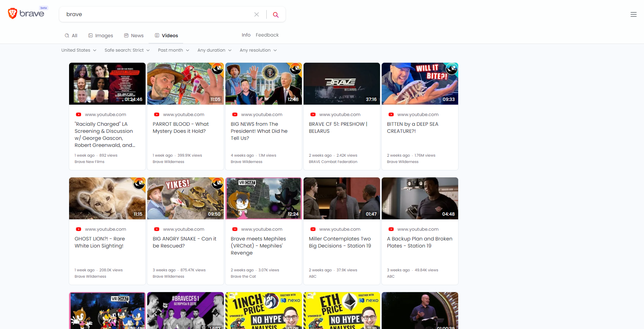This screenshot has height=329, width=644.
Task: Click title A Backup Plan and Broken Plates
Action: (x=420, y=242)
